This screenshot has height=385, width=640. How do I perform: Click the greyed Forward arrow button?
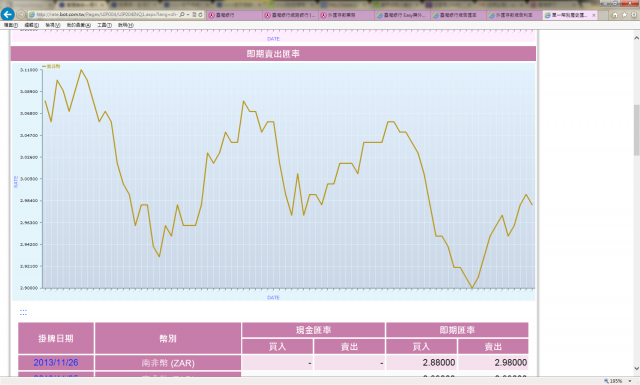click(21, 15)
